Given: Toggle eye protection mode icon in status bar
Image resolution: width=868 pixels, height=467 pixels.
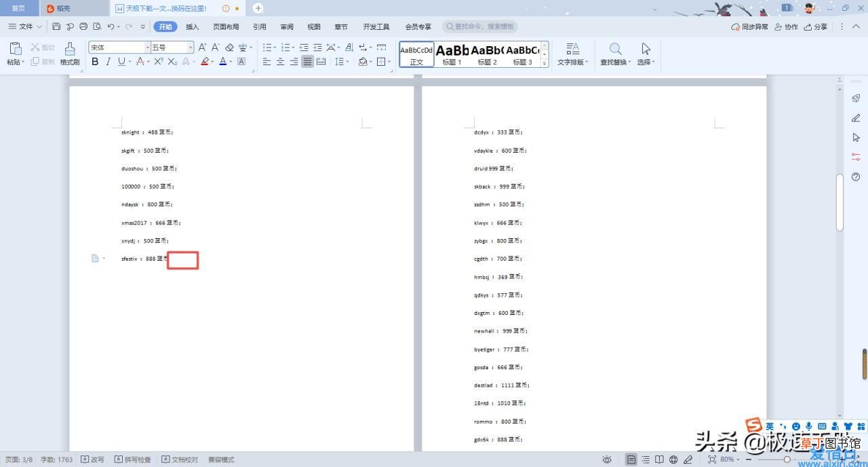Looking at the screenshot, I should [x=607, y=460].
